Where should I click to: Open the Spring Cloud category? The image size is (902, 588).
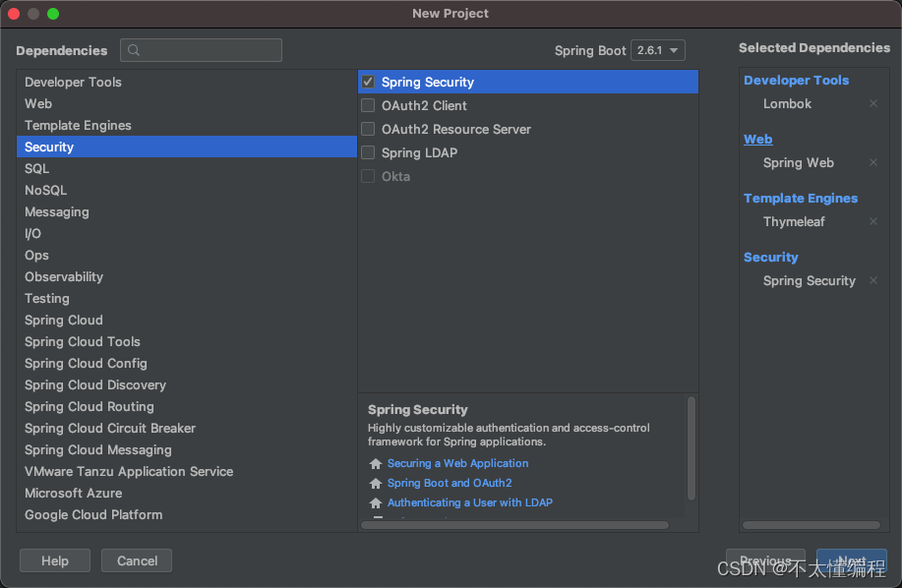pyautogui.click(x=187, y=321)
